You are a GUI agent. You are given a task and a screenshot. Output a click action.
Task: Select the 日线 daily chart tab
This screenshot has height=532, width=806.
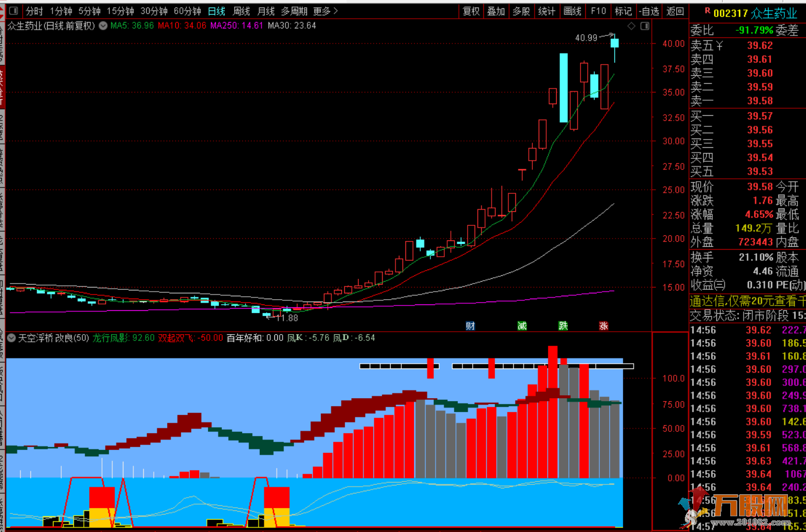(217, 11)
